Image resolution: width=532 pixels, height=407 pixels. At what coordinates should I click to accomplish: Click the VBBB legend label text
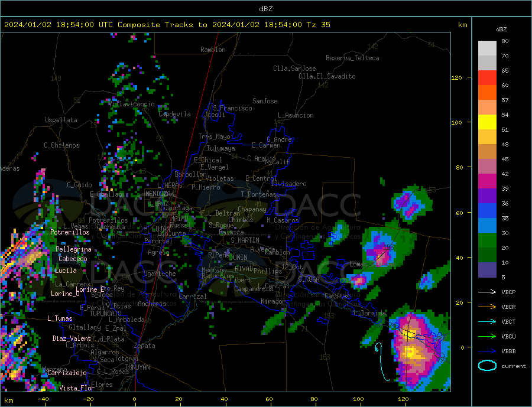508,351
